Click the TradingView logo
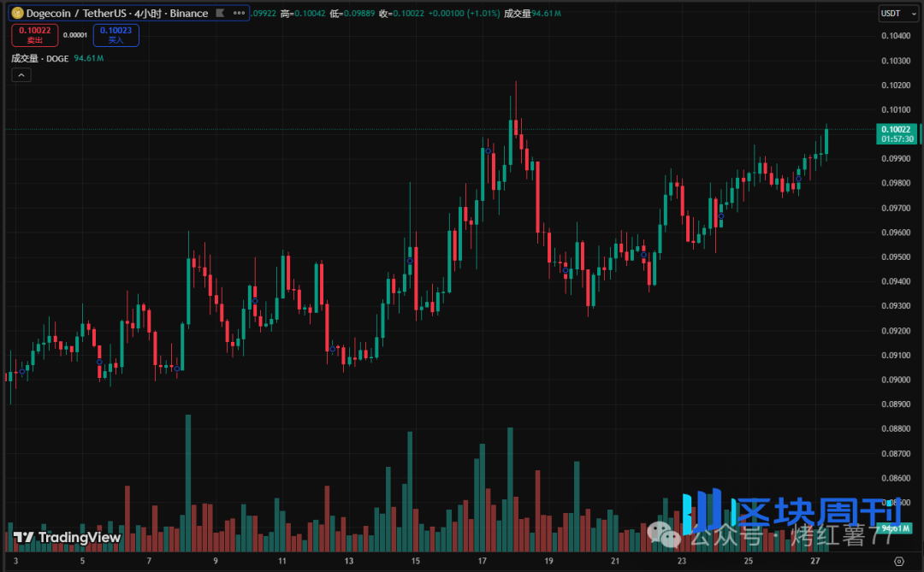Screen dimensions: 924x572 coord(67,537)
